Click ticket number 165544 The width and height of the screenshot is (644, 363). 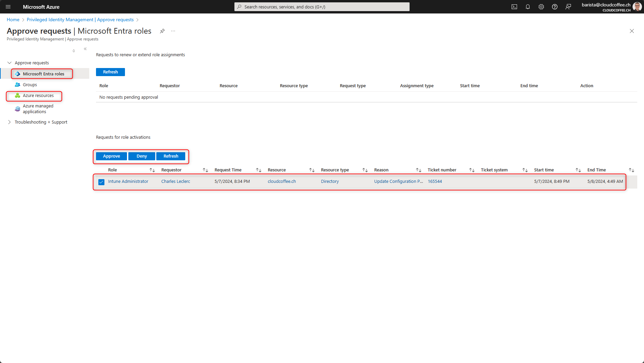[435, 181]
